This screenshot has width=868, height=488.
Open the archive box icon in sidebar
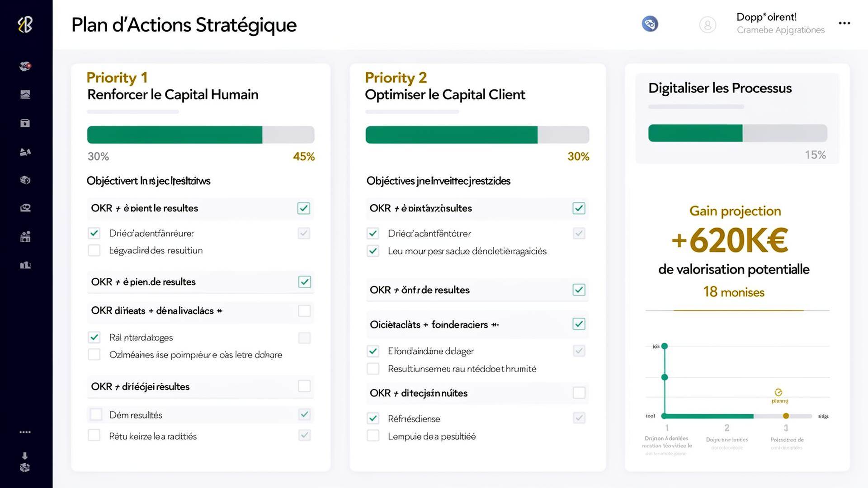25,123
